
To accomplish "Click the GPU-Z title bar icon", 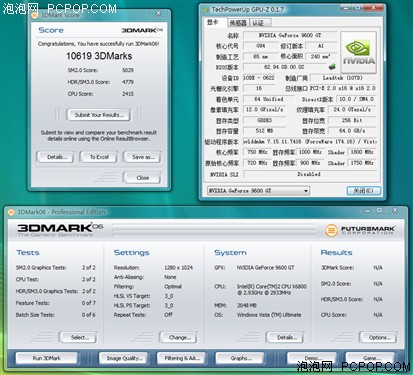I will point(207,10).
